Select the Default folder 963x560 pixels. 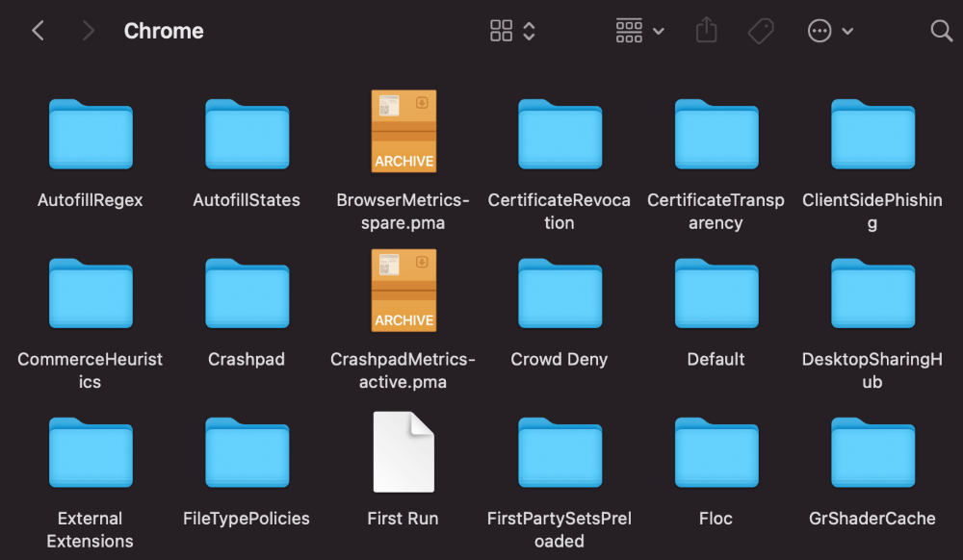click(x=716, y=293)
